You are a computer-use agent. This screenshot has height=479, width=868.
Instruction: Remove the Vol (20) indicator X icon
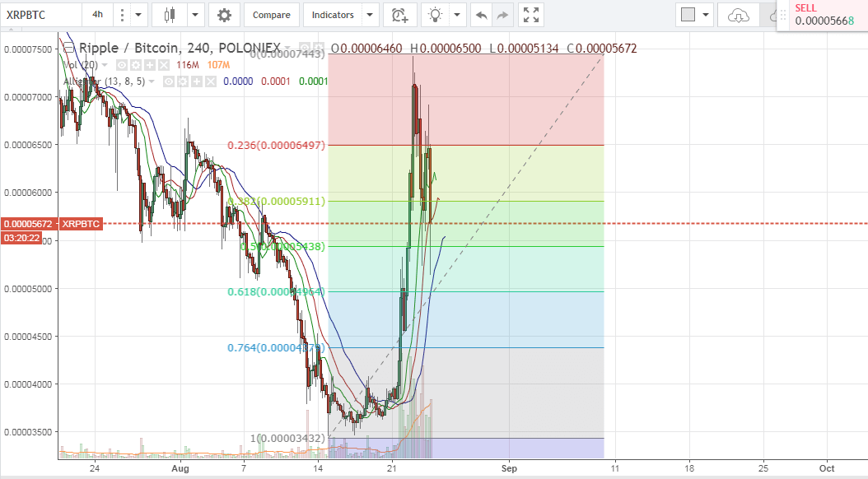163,65
